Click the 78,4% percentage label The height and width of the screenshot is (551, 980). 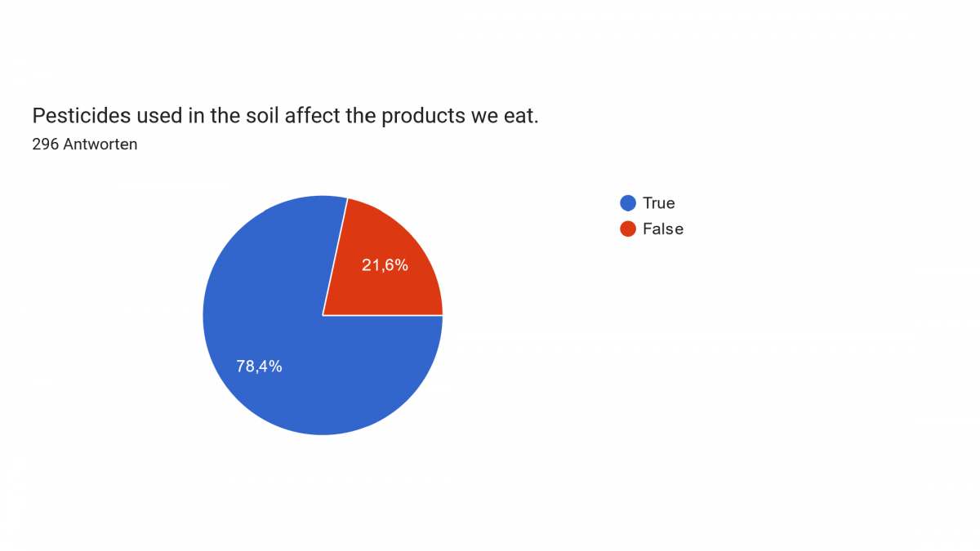259,367
